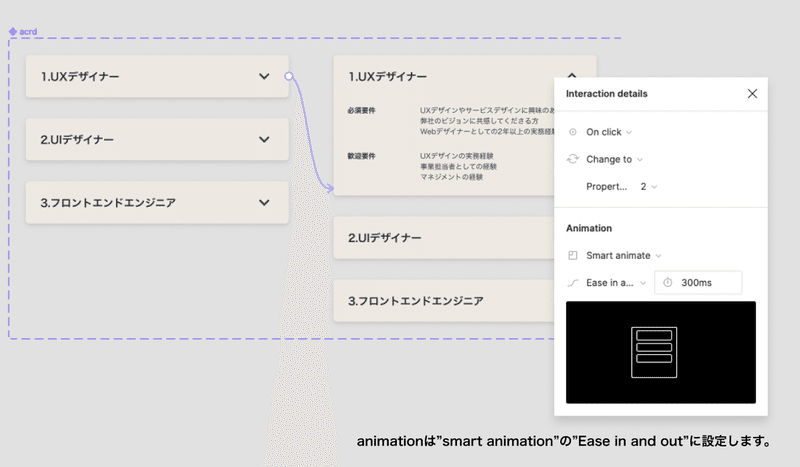The width and height of the screenshot is (800, 467).
Task: Select the expanded variant 1.UXデザイナー title
Action: pos(388,77)
